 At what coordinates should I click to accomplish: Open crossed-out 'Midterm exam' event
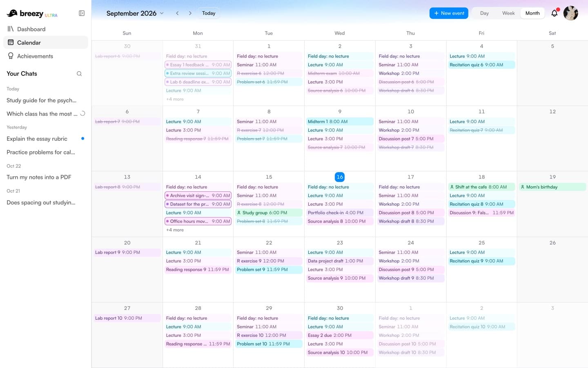[340, 73]
